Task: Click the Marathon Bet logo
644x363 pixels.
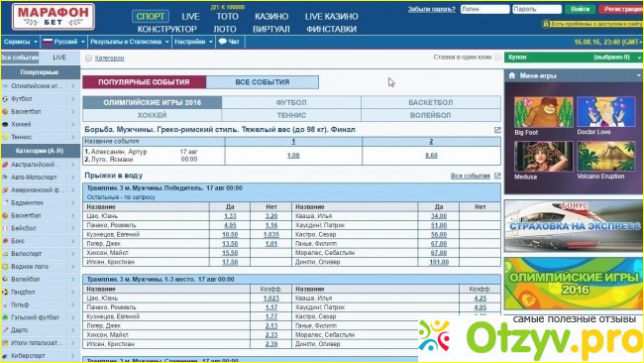Action: (54, 17)
